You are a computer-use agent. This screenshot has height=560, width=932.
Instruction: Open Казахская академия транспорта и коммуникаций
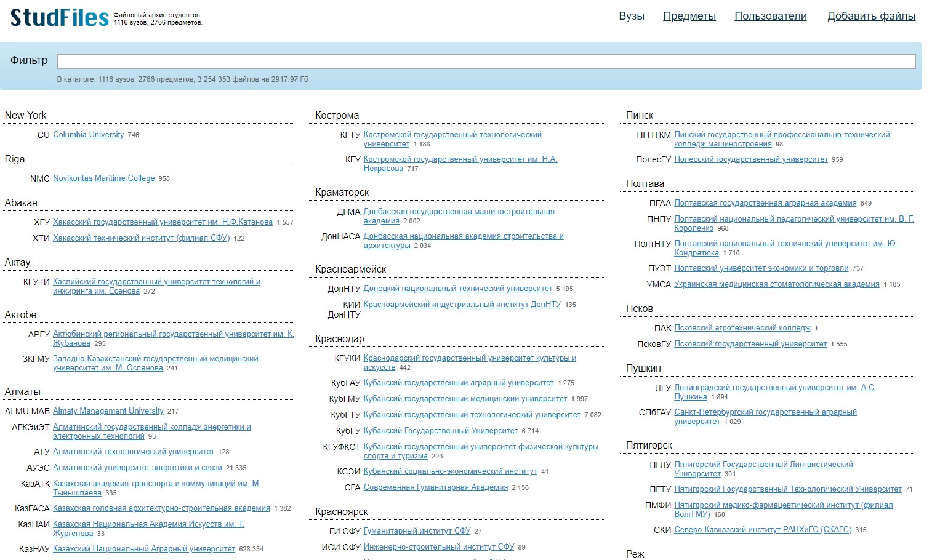pyautogui.click(x=157, y=488)
